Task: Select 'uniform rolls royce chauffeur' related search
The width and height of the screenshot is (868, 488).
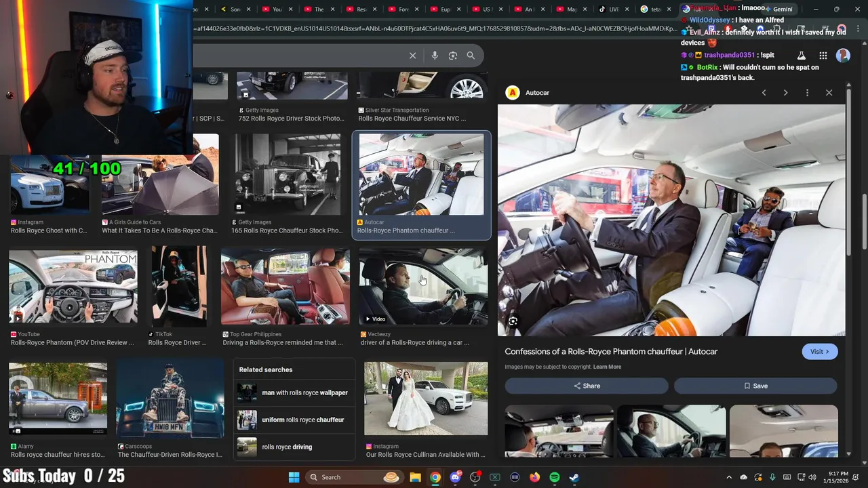Action: [293, 420]
